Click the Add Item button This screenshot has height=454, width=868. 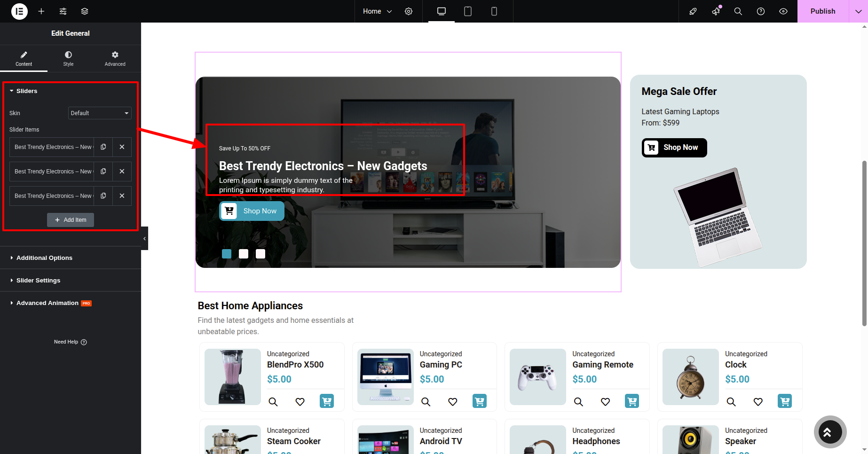(x=71, y=220)
